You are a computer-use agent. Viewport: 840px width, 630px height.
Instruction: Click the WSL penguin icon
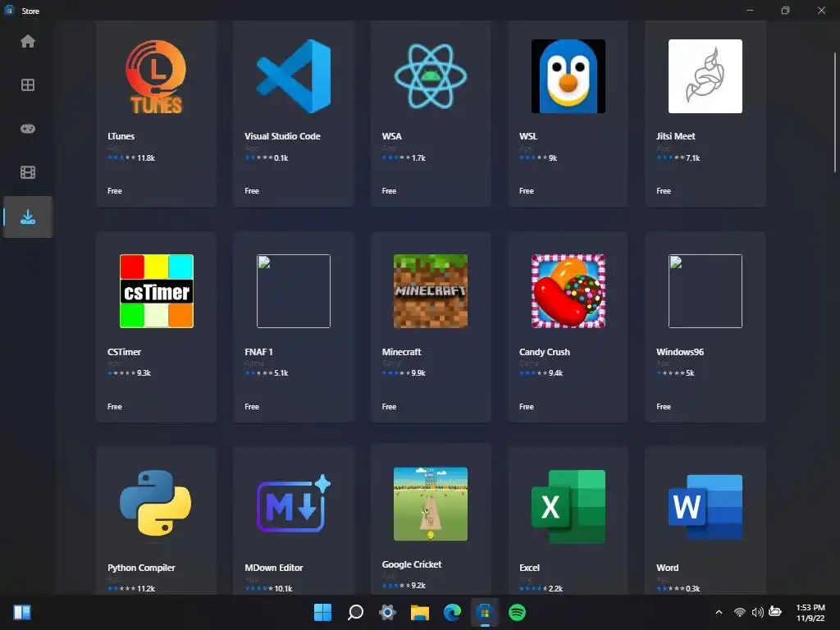coord(568,76)
